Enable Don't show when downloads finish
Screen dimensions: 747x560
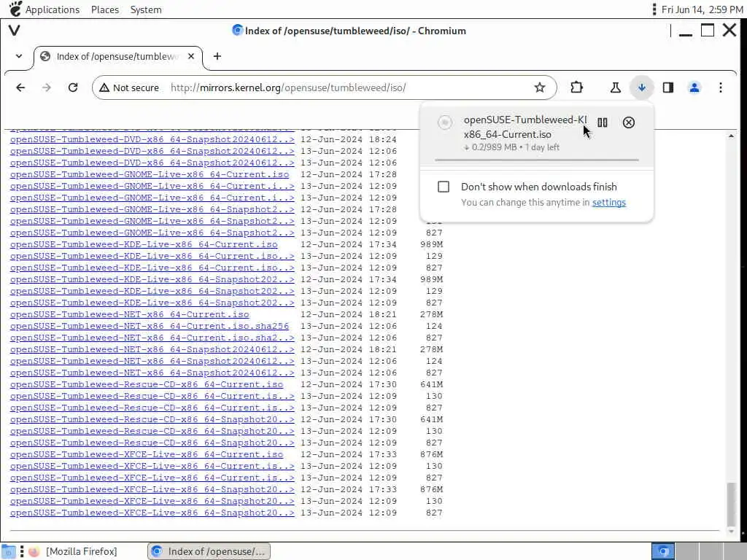click(443, 187)
